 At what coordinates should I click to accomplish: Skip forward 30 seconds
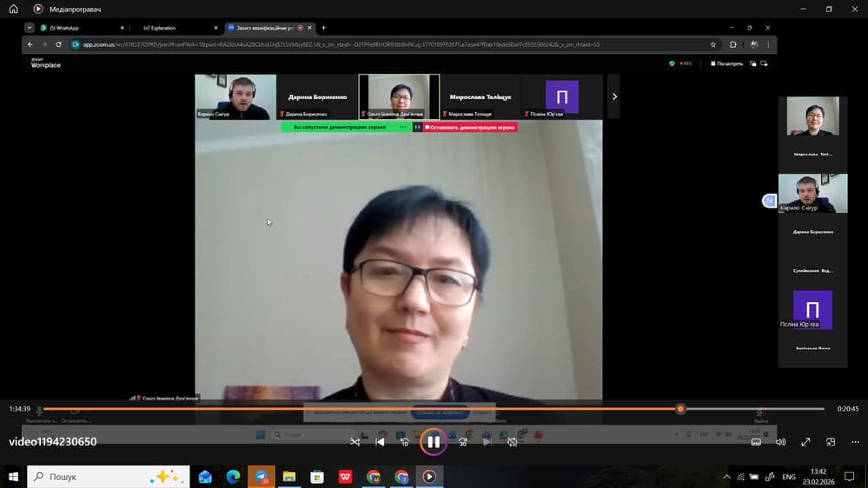[x=462, y=442]
